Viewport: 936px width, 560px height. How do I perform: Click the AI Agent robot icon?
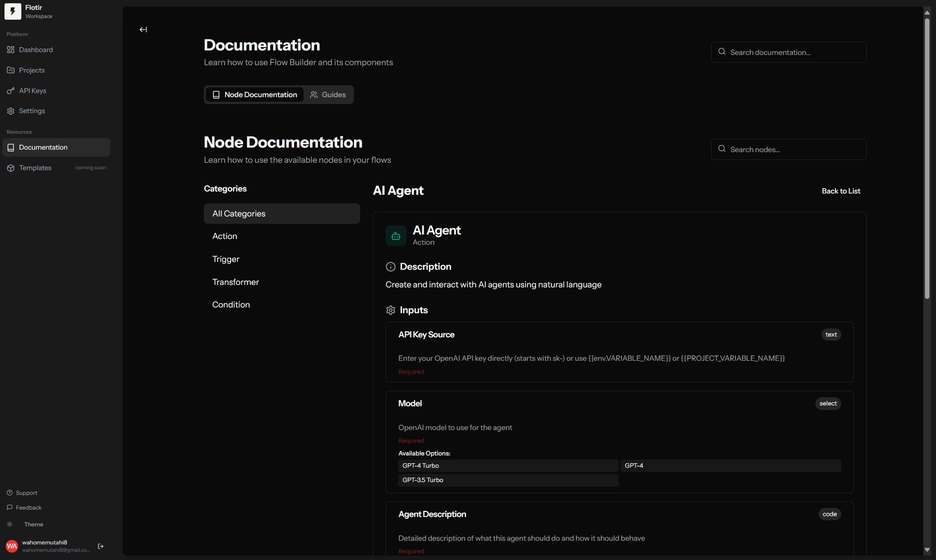pos(395,236)
